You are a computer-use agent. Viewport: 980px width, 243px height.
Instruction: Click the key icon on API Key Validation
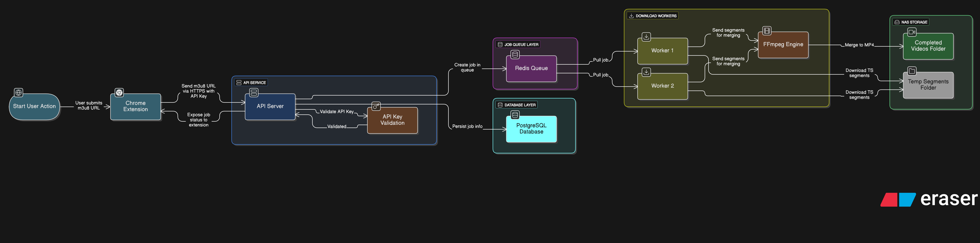pos(376,106)
